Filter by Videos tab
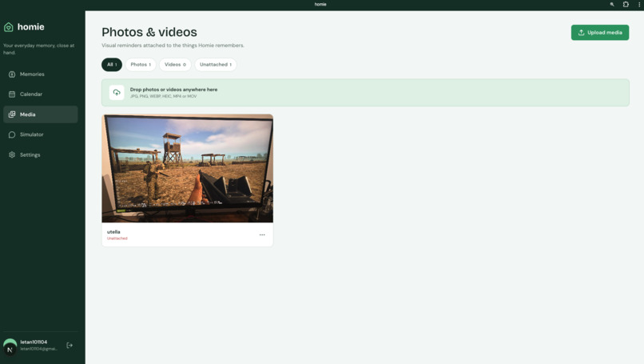The image size is (644, 364). (x=175, y=65)
